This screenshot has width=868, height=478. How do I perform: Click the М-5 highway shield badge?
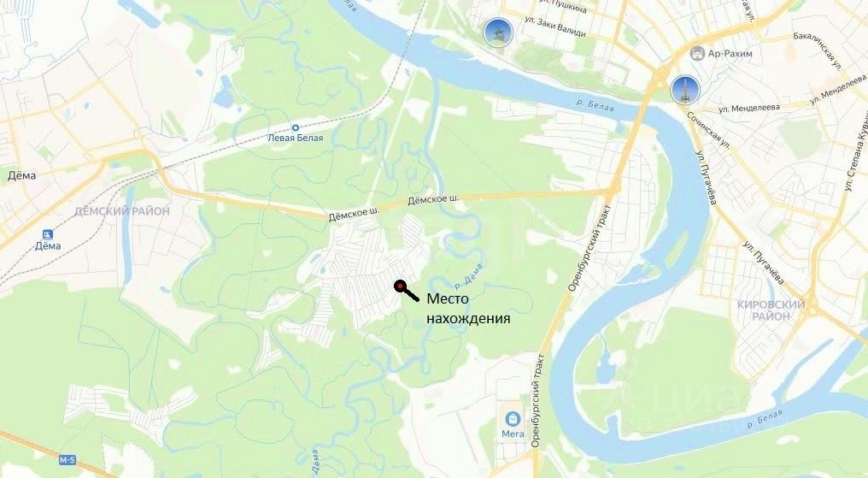(x=67, y=460)
